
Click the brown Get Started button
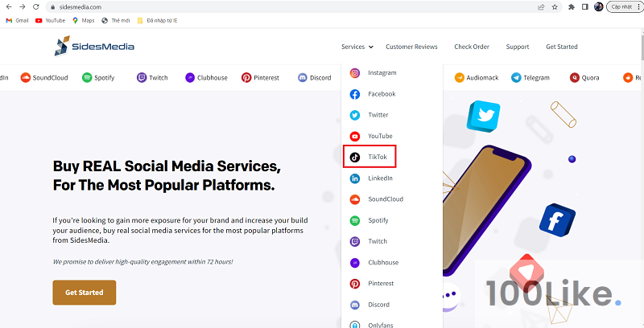(x=85, y=293)
